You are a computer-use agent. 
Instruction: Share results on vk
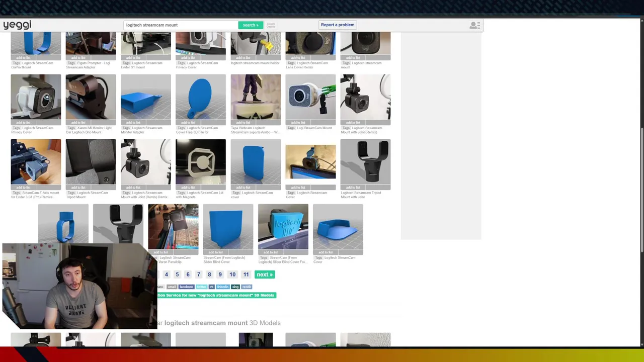[211, 287]
